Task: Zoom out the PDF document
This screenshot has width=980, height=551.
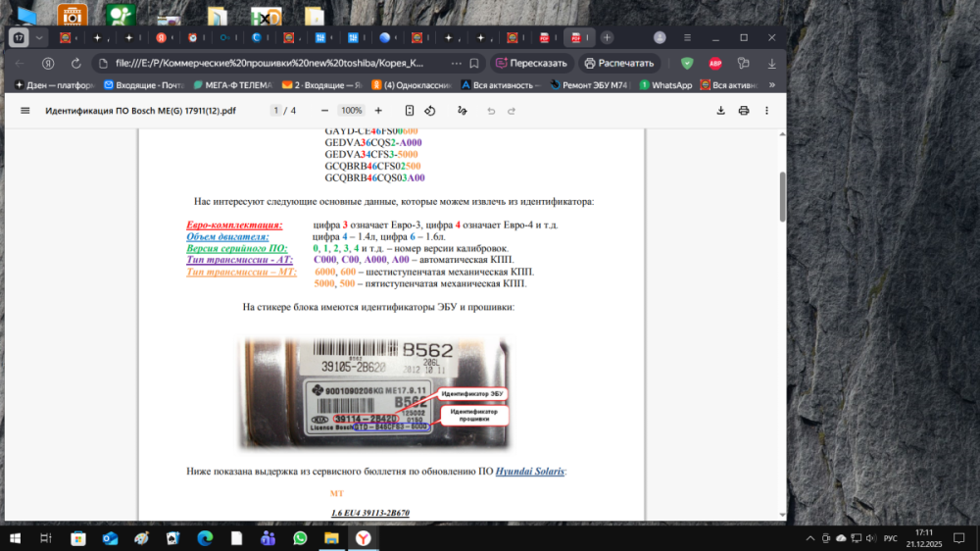Action: [324, 111]
